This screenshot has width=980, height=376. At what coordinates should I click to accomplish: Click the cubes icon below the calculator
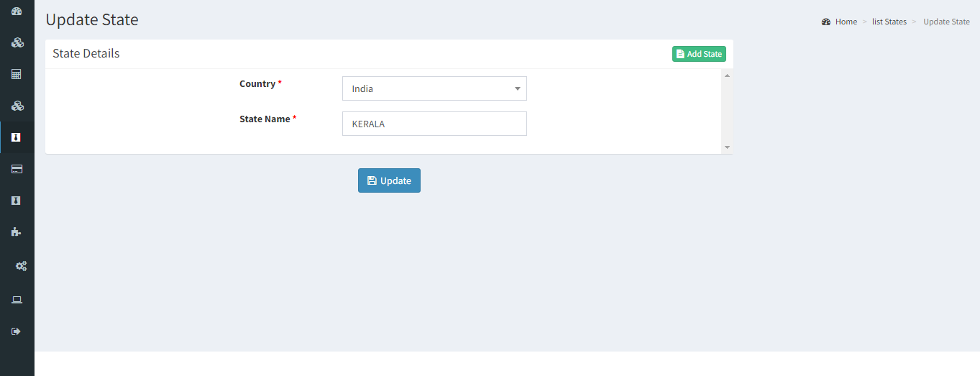click(x=17, y=106)
